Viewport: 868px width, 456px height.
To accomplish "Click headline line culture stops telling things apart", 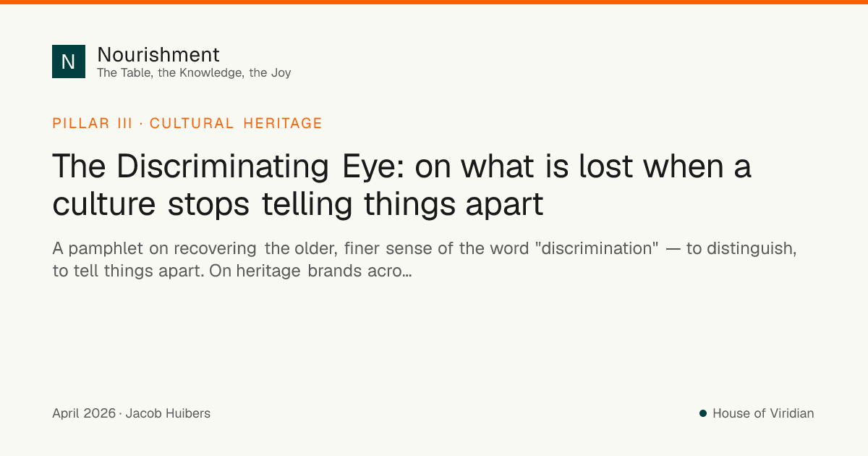I will pos(298,204).
